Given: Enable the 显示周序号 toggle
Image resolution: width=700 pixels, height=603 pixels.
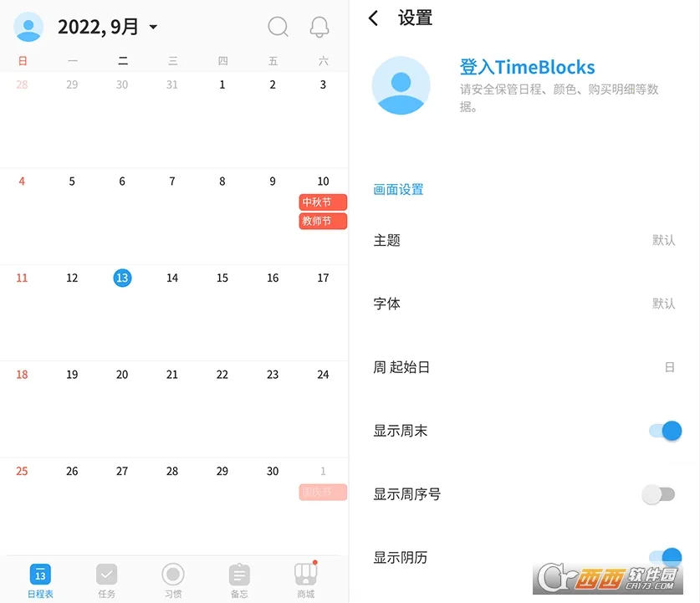Looking at the screenshot, I should point(658,494).
